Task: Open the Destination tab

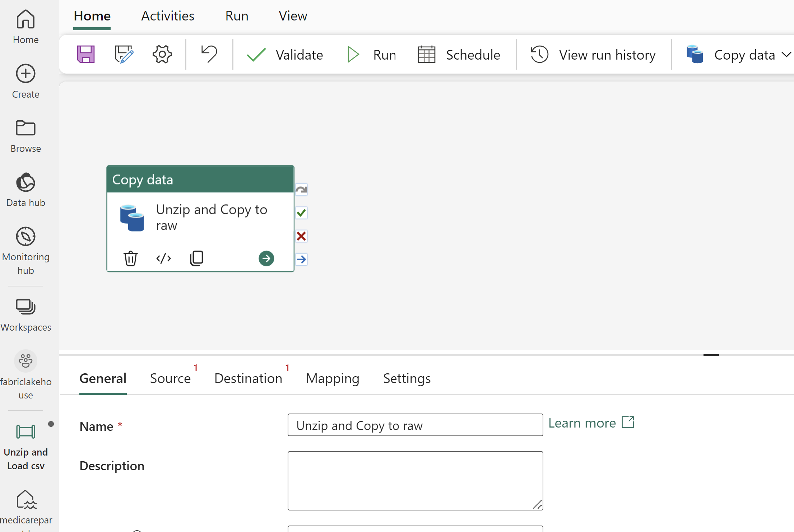Action: coord(248,378)
